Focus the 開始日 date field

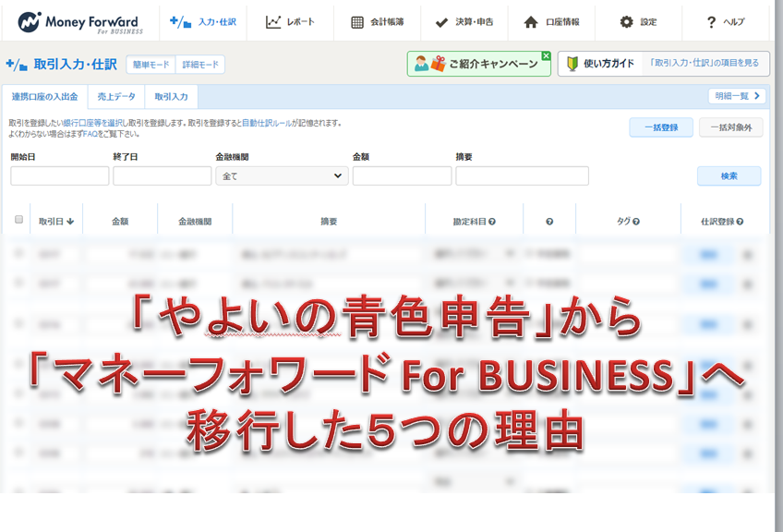click(60, 175)
